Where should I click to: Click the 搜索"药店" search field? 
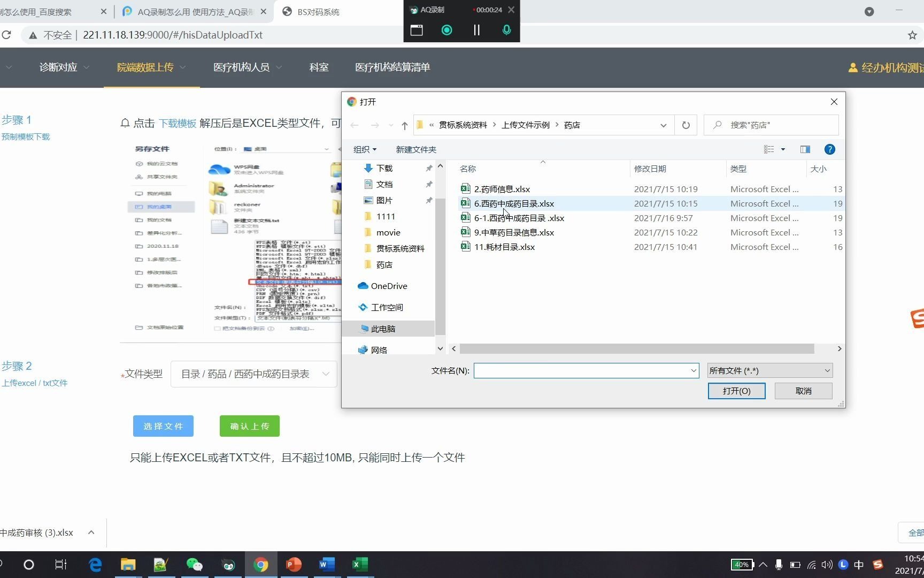tap(771, 125)
